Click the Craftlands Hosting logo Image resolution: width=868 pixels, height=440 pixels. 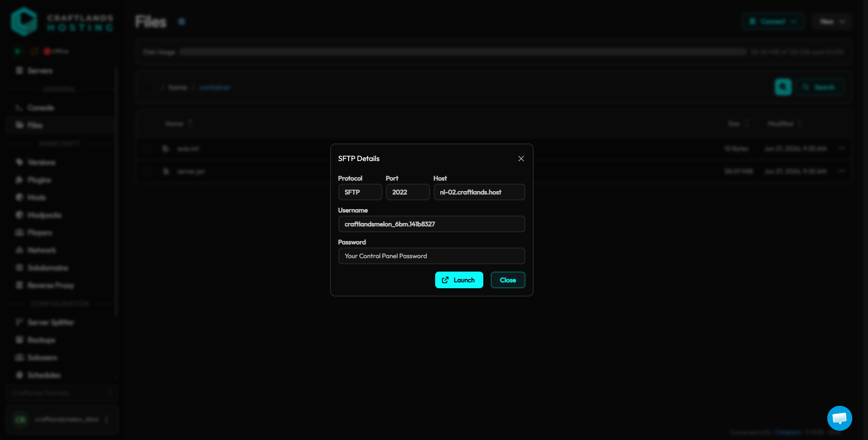click(x=62, y=22)
